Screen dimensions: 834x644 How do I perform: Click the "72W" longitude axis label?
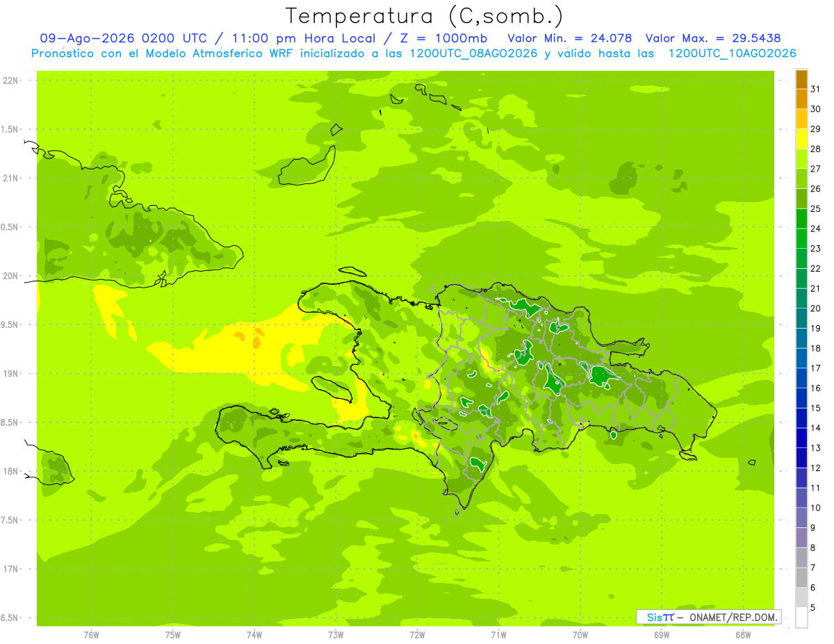coord(417,634)
